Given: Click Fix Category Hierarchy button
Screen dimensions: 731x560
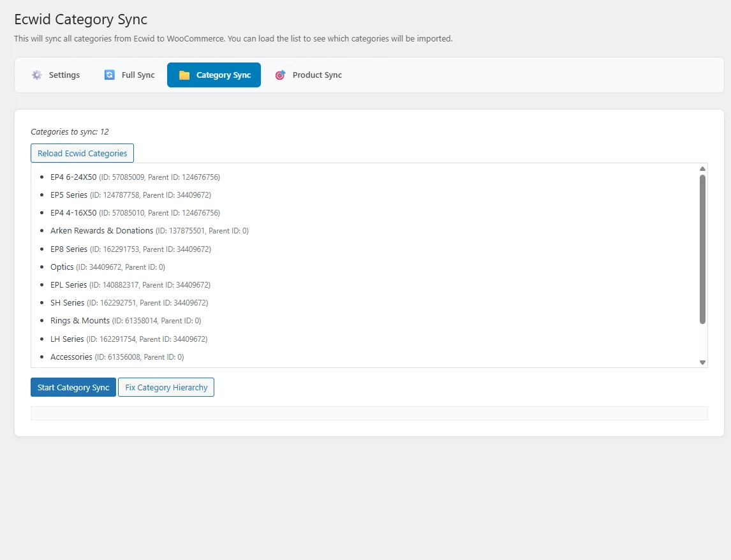Looking at the screenshot, I should pyautogui.click(x=166, y=388).
